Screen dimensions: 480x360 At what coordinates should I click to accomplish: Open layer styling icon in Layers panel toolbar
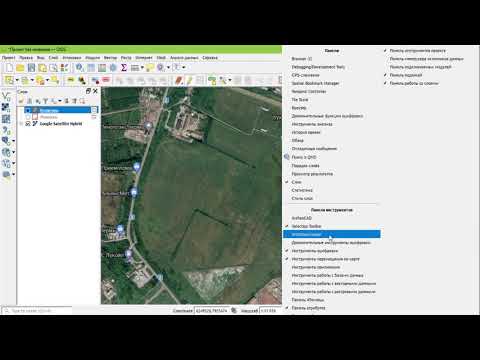(21, 101)
